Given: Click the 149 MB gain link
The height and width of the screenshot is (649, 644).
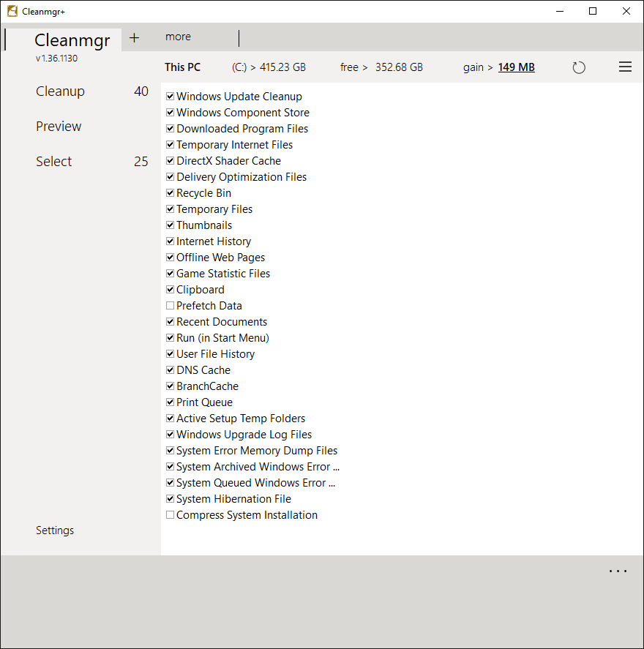Looking at the screenshot, I should (516, 67).
